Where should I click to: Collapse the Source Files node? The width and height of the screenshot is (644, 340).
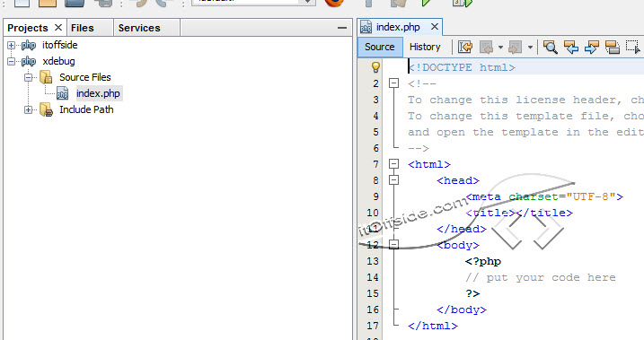point(28,77)
